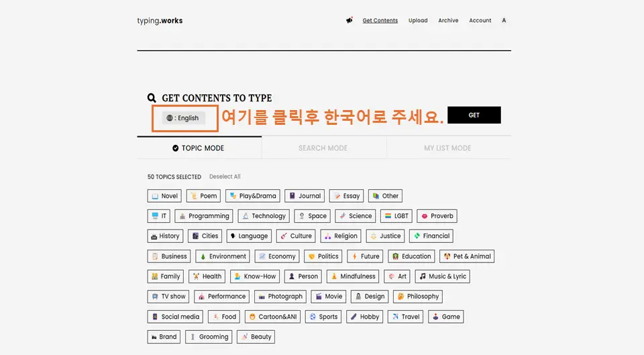Click the Proverb topic chip
This screenshot has height=355, width=644.
[x=437, y=216]
